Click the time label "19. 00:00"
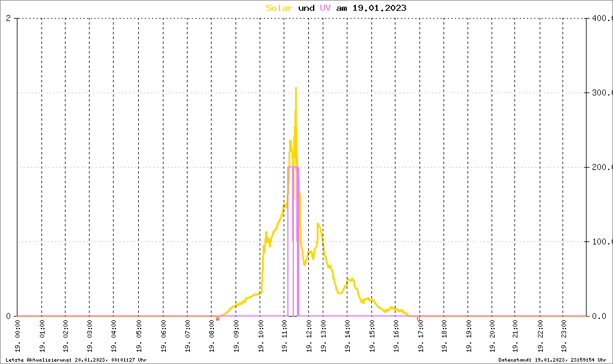The image size is (613, 364). pos(17,336)
